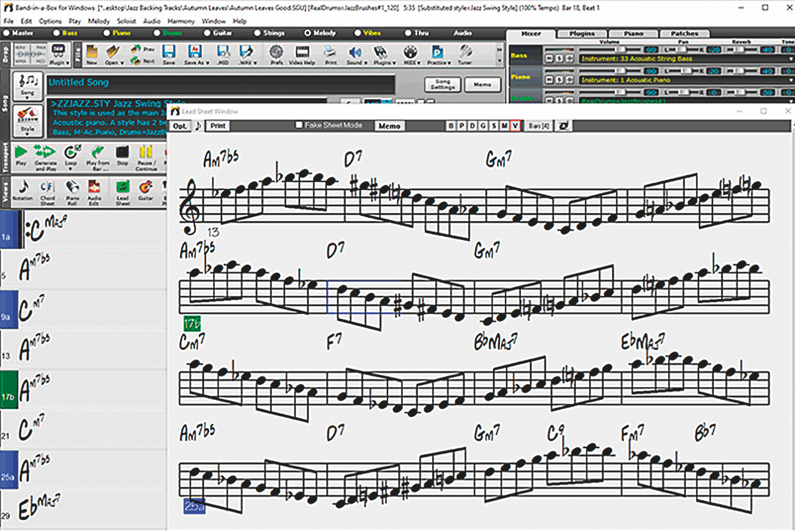
Task: Open Preferences via the Prefs gear icon
Action: coord(276,54)
